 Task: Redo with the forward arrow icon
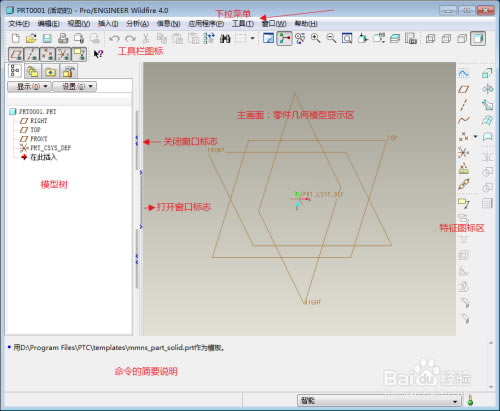[130, 39]
